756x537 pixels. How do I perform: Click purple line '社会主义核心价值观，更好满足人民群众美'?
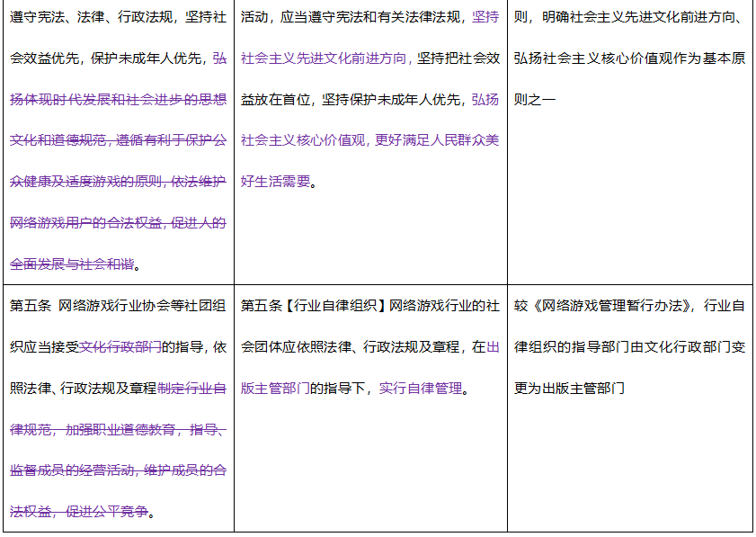coord(369,140)
